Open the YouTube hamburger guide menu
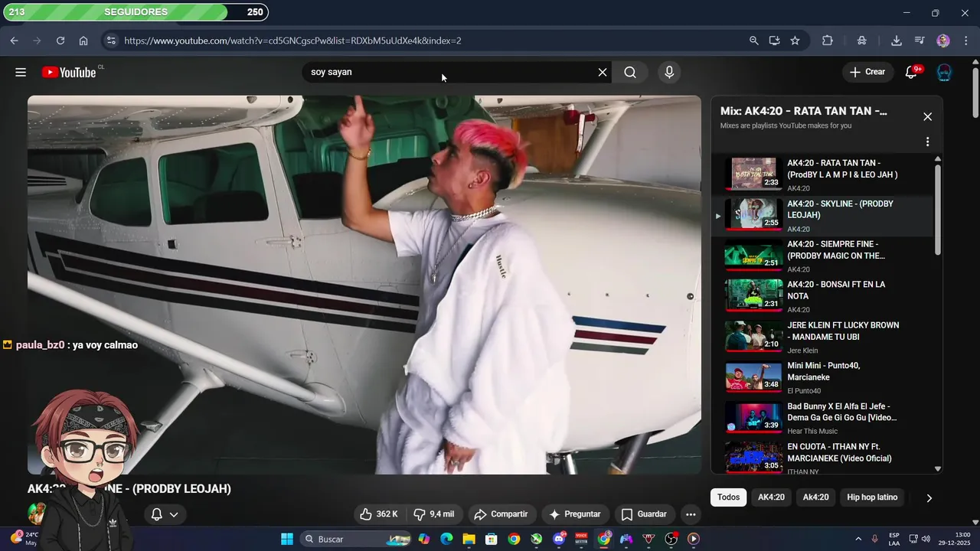Image resolution: width=980 pixels, height=551 pixels. click(x=21, y=72)
